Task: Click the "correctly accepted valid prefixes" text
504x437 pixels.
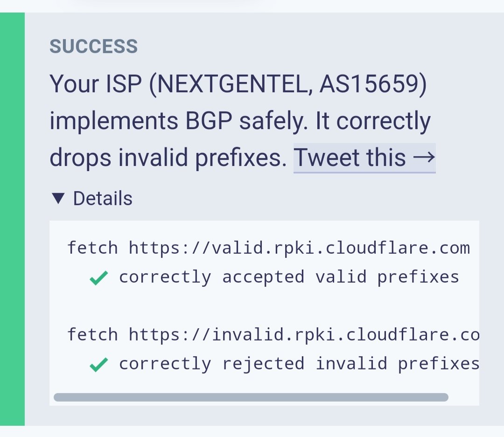Action: point(289,277)
